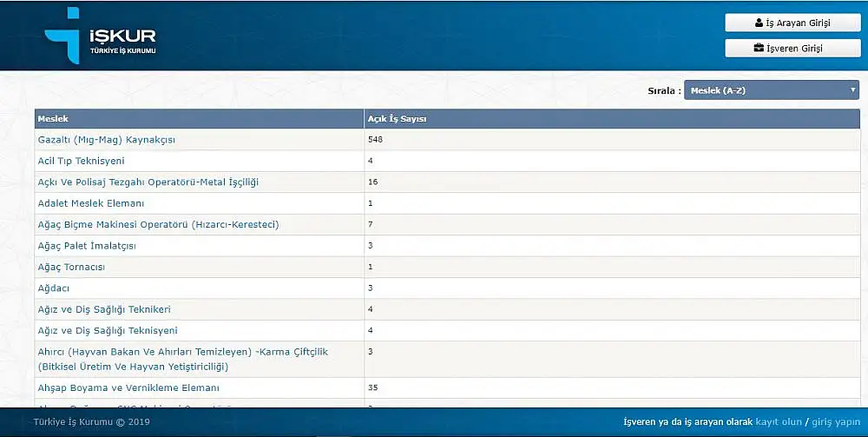Click the kayıt olun link in footer

tap(779, 422)
